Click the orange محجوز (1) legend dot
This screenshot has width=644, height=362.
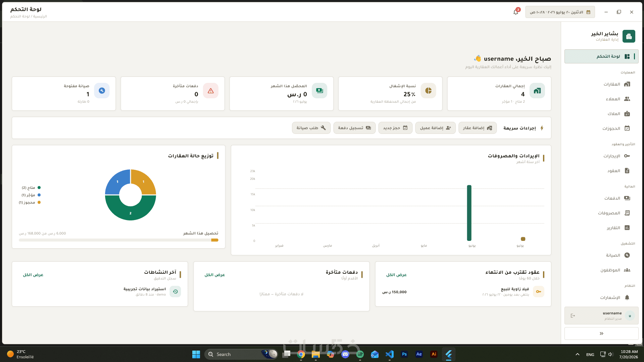tap(39, 202)
